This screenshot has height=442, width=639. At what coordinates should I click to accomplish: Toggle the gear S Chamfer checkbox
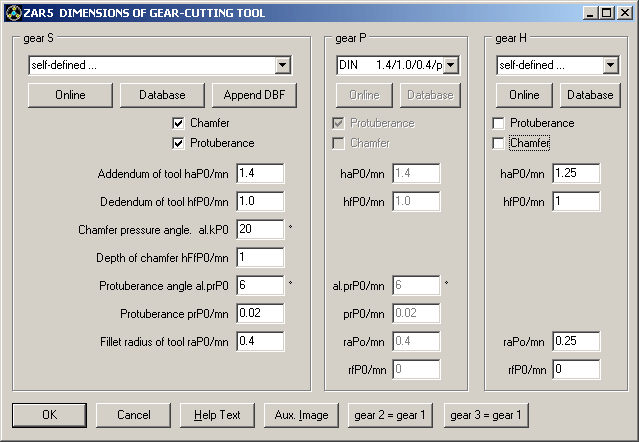180,123
